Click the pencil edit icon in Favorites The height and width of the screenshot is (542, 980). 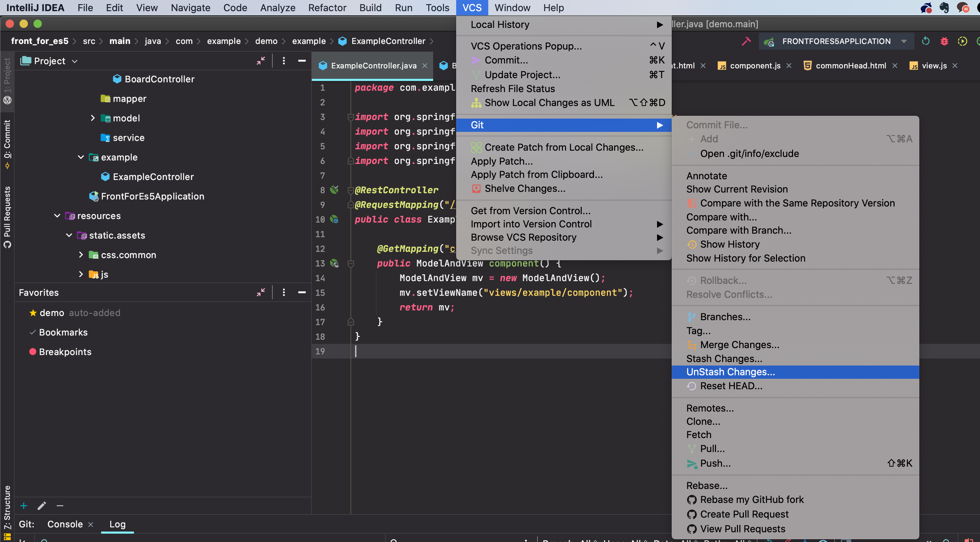(42, 505)
